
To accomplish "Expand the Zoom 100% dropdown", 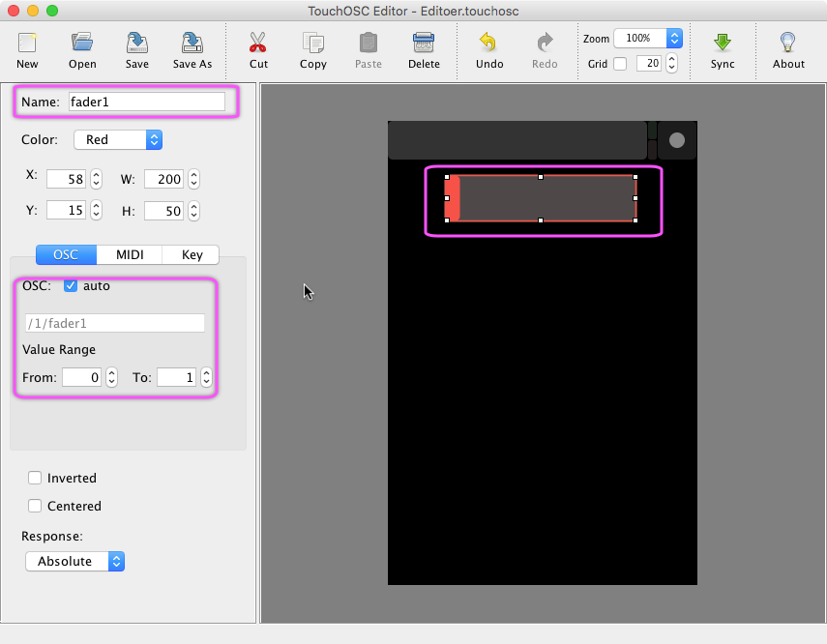I will point(647,39).
